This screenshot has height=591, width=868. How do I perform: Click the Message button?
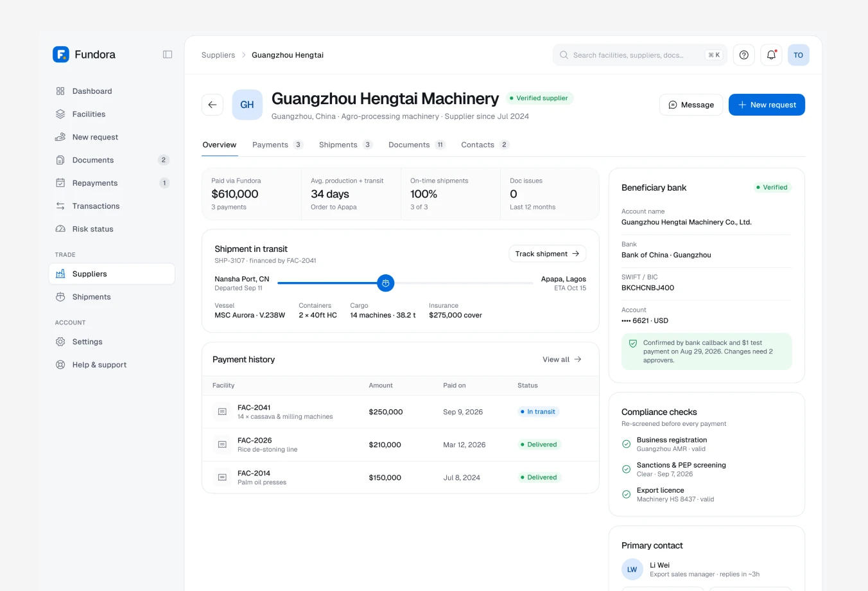point(691,105)
